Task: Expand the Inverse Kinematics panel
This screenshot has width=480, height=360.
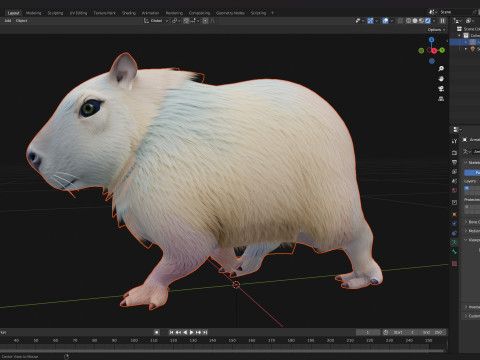Action: point(472,307)
